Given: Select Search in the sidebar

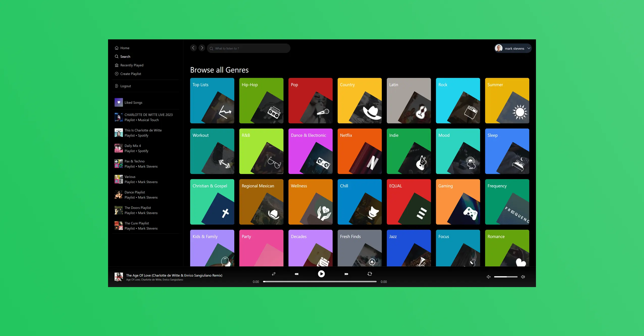Looking at the screenshot, I should [123, 57].
